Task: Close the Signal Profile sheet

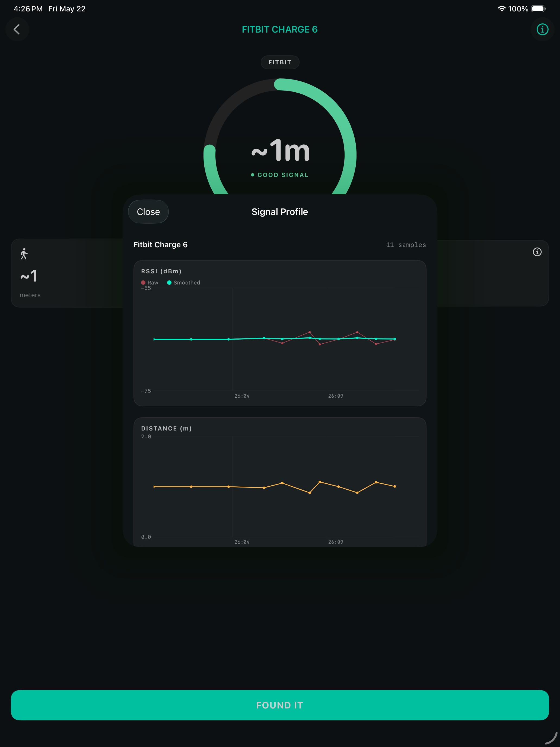Action: pyautogui.click(x=148, y=212)
